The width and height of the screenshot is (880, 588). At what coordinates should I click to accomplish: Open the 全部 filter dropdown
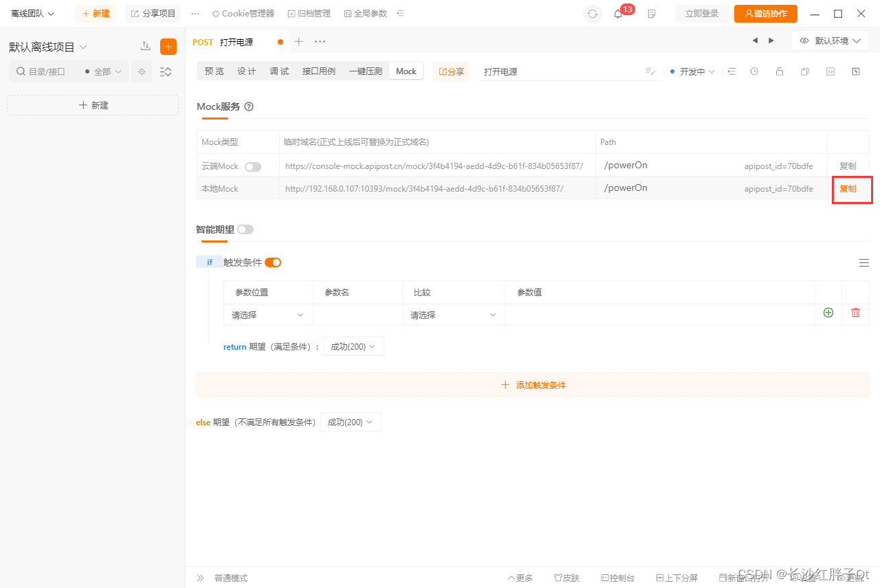(x=103, y=71)
